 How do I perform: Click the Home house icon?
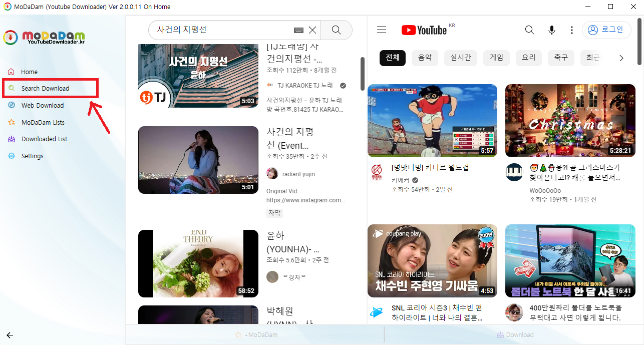click(x=11, y=72)
